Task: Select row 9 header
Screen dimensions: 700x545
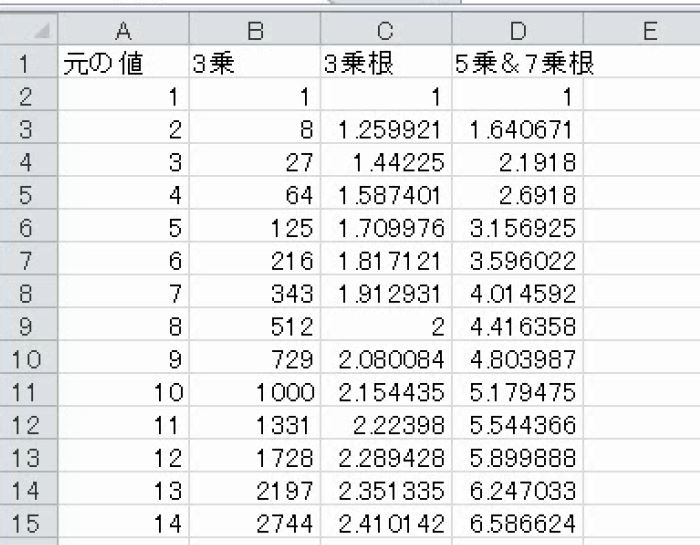Action: tap(29, 324)
